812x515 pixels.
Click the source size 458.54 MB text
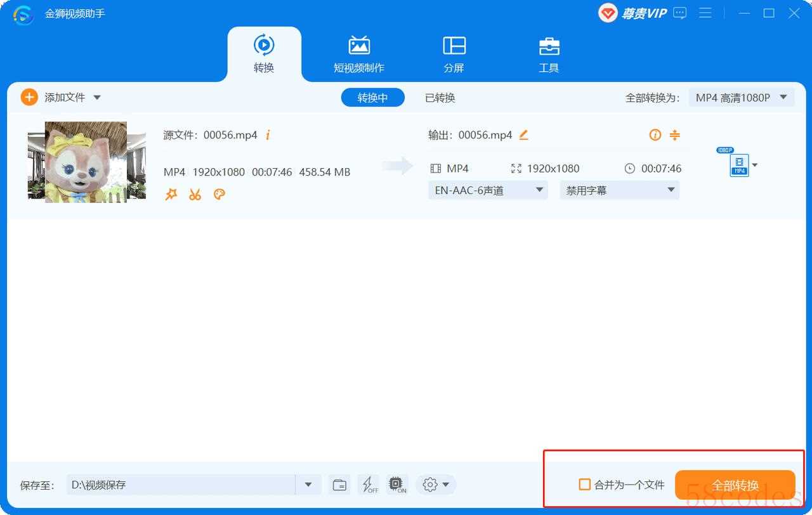click(x=325, y=172)
